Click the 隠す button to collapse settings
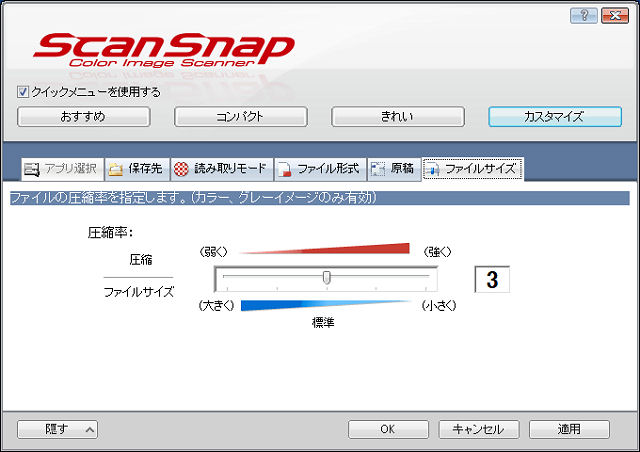The image size is (640, 452). 58,430
